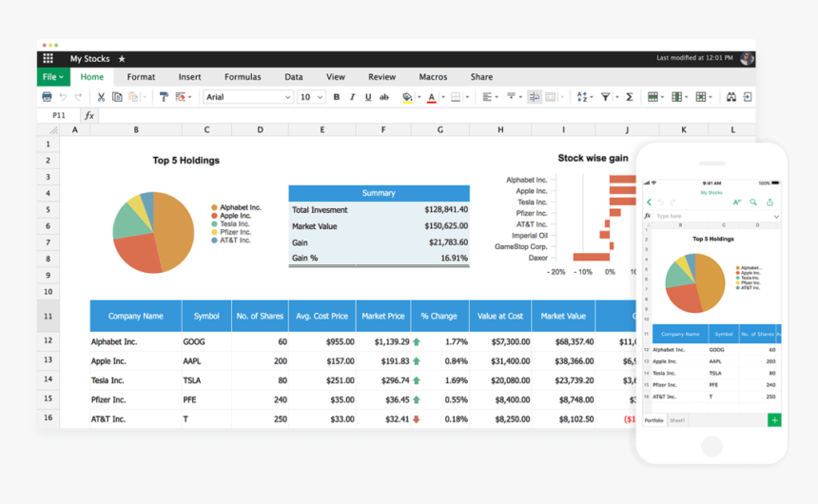The image size is (818, 504).
Task: Switch to the Home tab
Action: coord(92,77)
